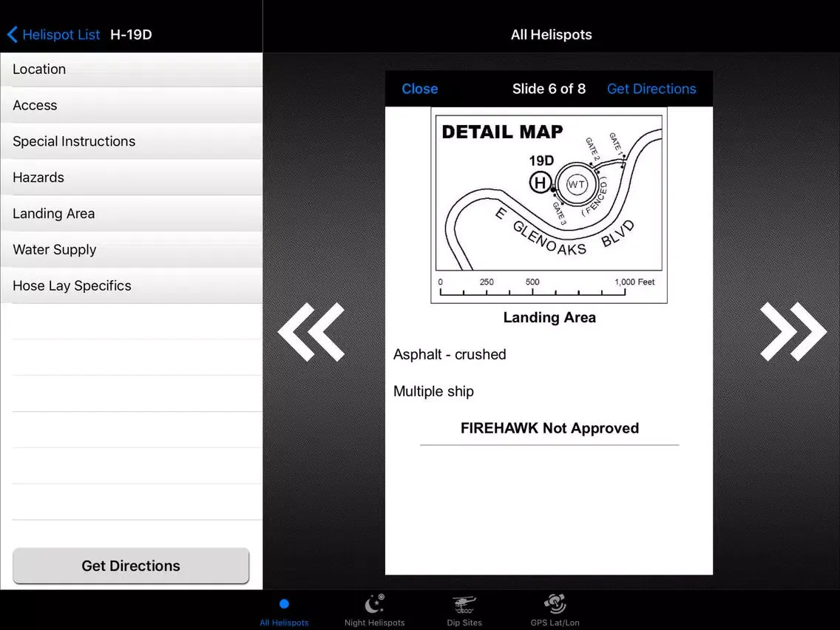Click the H helipad symbol on map
The image size is (840, 630).
click(x=540, y=183)
